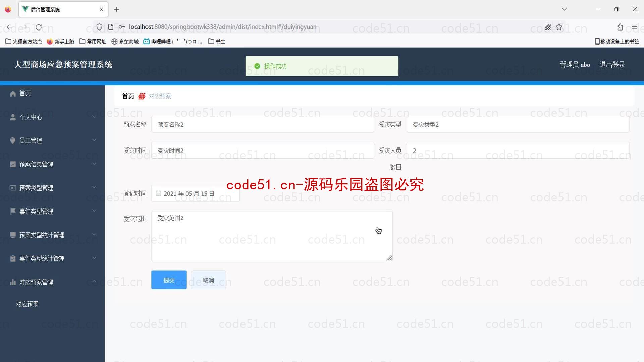644x362 pixels.
Task: Open 移动设备上的书签
Action: click(617, 41)
